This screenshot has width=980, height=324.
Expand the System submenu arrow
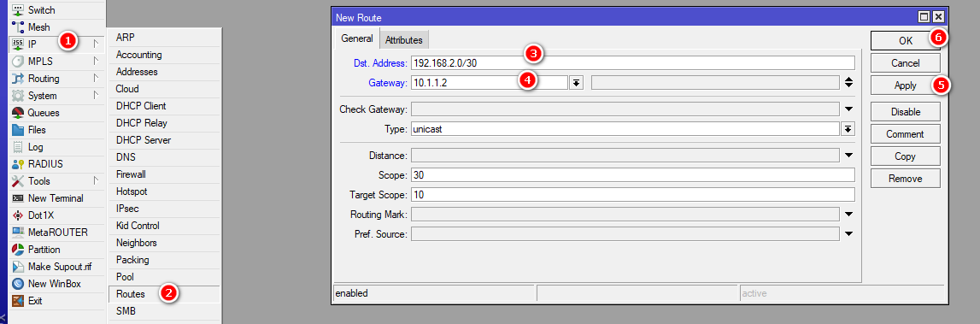pyautogui.click(x=96, y=96)
